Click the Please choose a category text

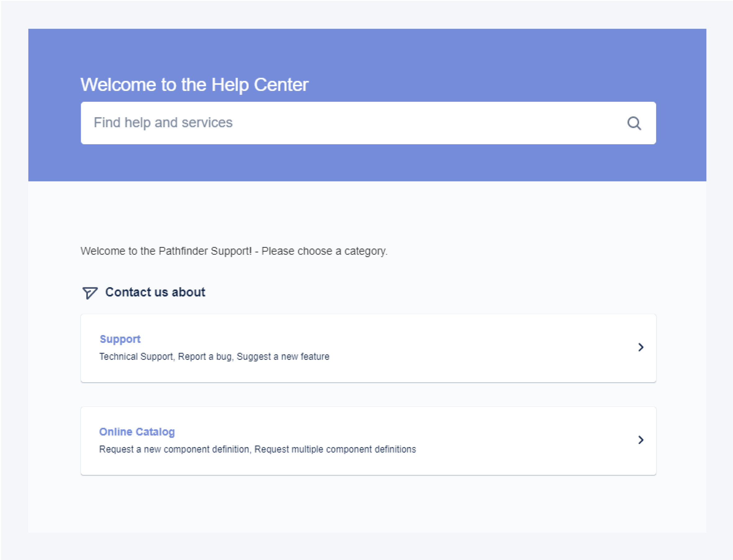pos(324,251)
